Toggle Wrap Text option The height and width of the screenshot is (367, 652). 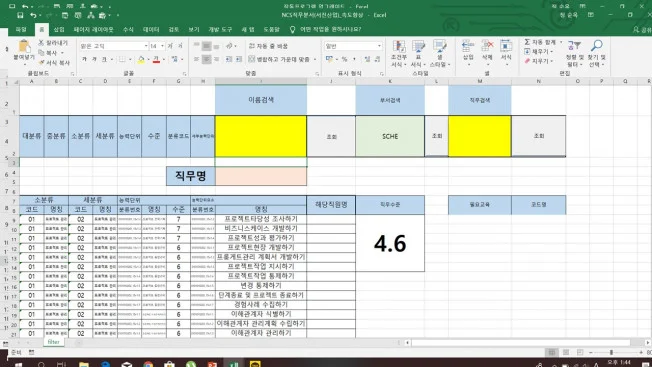(x=268, y=46)
